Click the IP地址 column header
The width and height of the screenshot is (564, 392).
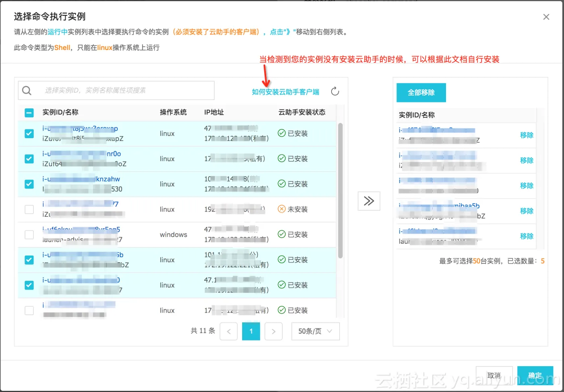214,112
